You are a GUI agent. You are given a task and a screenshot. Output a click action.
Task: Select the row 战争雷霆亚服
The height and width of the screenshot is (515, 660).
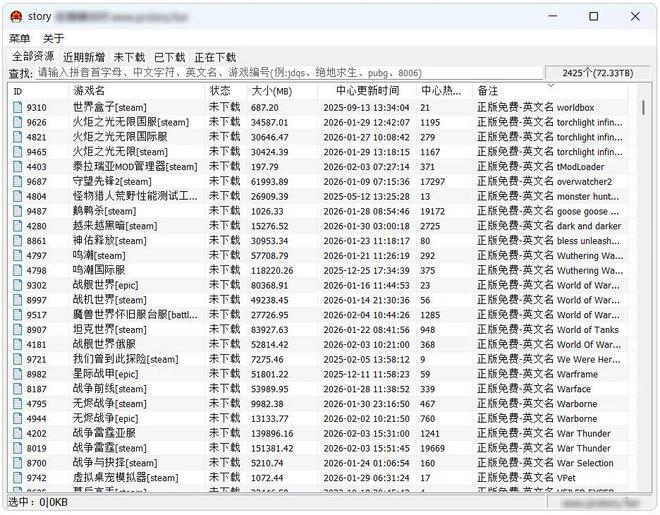click(320, 433)
